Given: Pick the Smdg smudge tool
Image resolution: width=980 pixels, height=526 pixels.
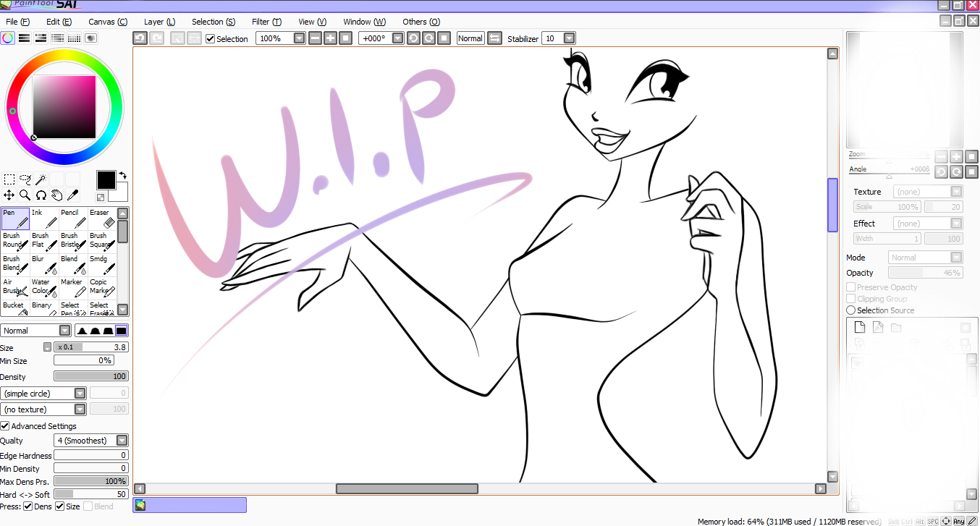Looking at the screenshot, I should tap(102, 265).
